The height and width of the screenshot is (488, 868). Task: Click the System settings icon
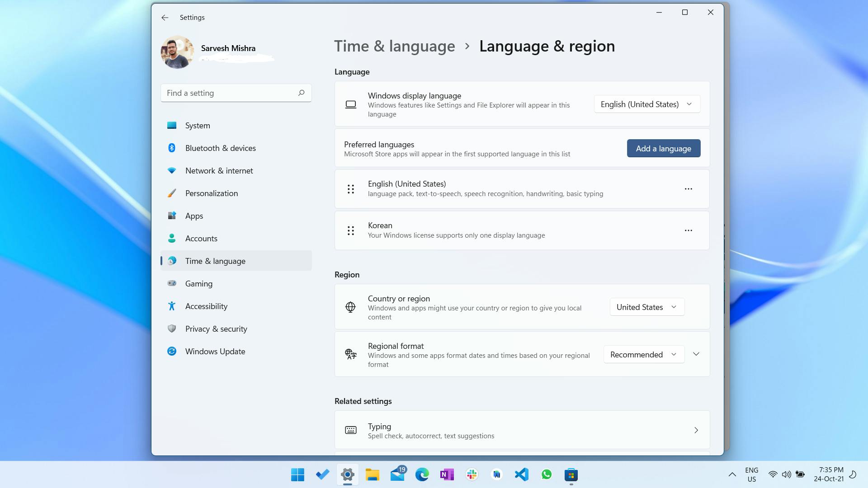click(x=172, y=125)
